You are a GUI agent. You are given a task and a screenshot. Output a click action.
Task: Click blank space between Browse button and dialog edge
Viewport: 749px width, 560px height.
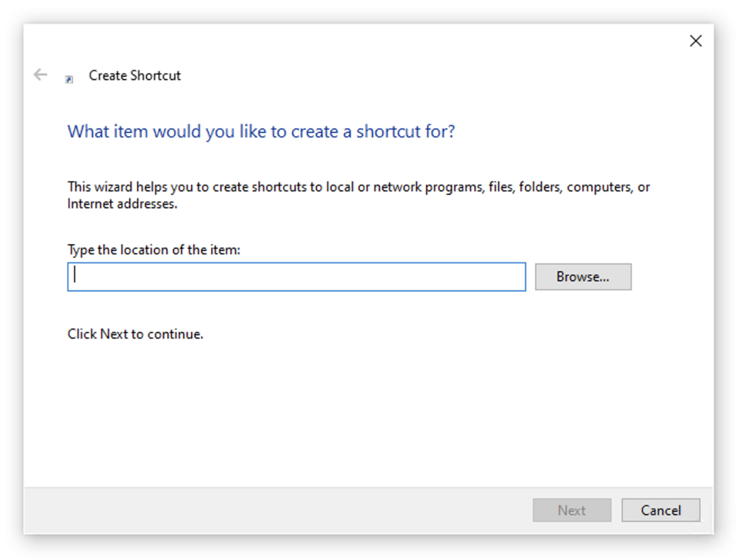671,277
